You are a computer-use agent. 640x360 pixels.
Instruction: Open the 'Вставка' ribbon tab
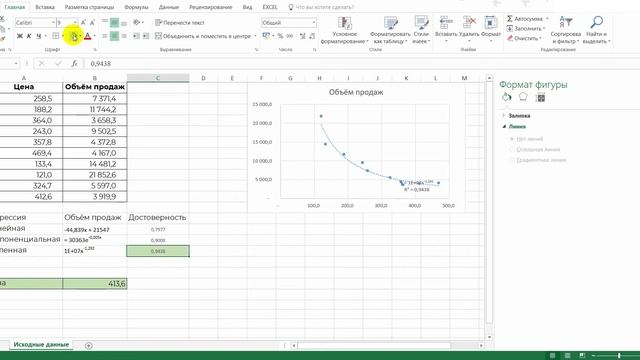(x=45, y=7)
